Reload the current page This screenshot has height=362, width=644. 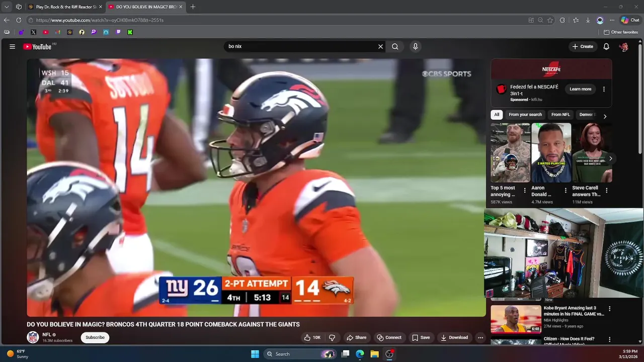(x=19, y=20)
